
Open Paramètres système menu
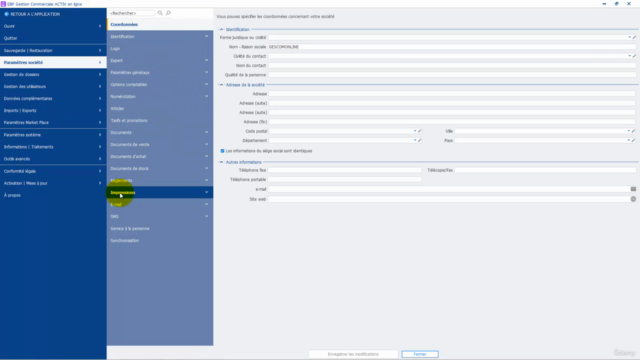point(53,135)
